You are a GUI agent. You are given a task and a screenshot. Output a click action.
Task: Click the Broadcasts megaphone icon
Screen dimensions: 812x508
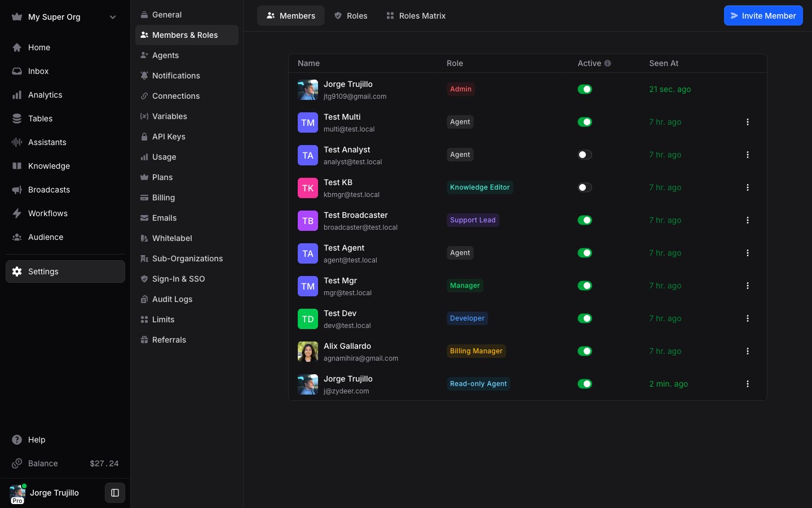17,190
